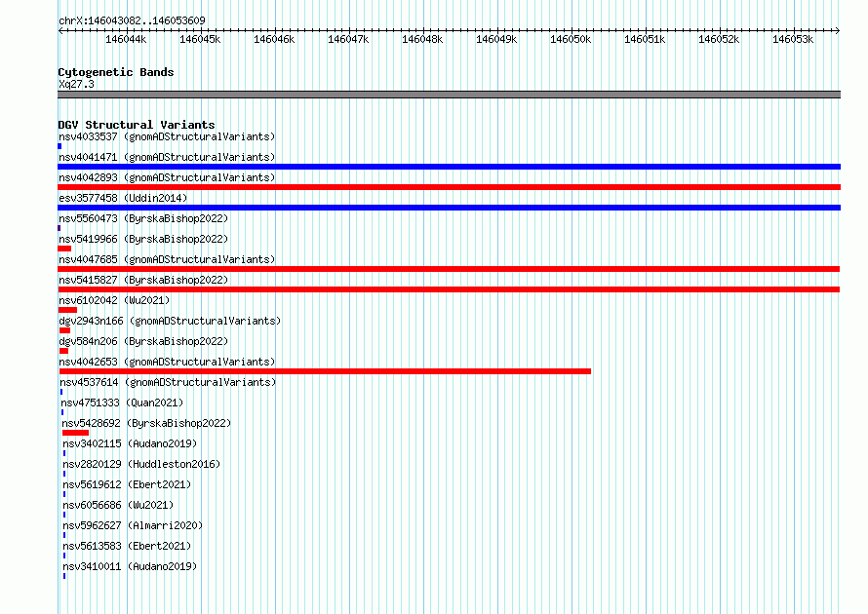Select the short red bar under nsv5419966
This screenshot has height=614, width=868.
click(64, 249)
